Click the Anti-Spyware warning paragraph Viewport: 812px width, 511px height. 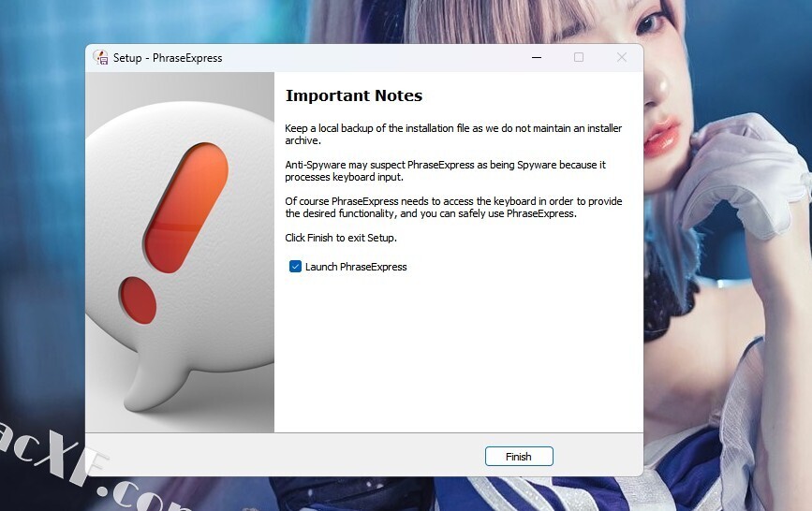pos(446,171)
